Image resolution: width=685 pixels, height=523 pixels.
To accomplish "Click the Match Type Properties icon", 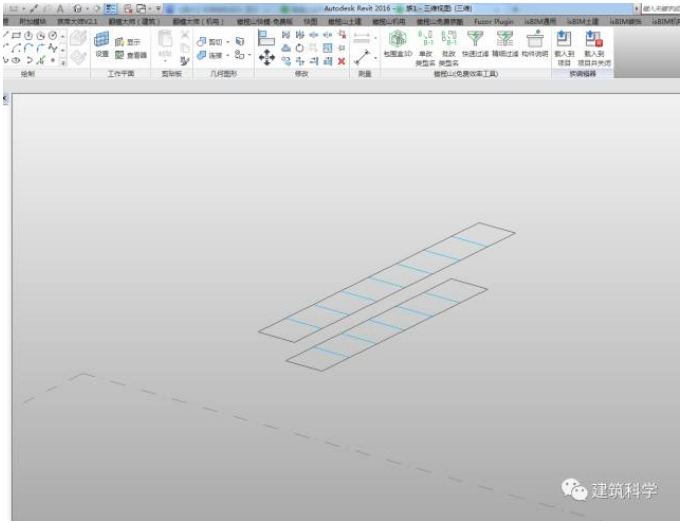I will click(185, 61).
